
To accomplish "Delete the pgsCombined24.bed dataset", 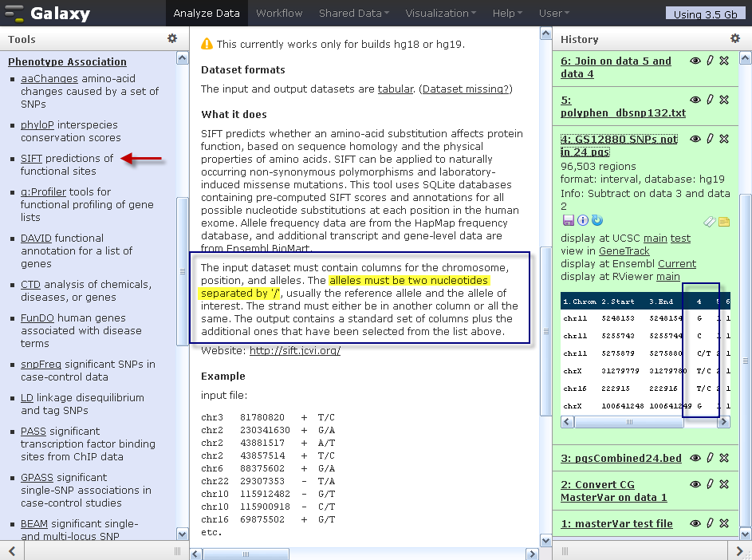I will click(724, 458).
